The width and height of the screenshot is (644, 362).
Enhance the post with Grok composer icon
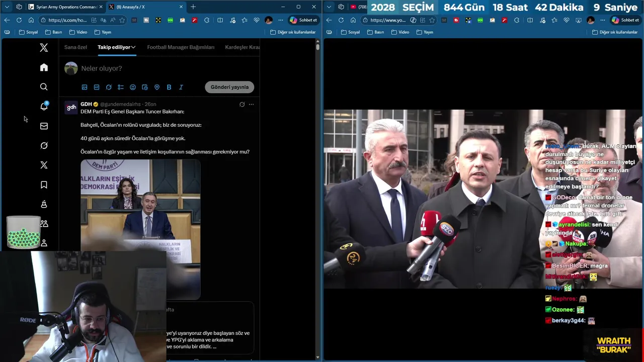pyautogui.click(x=109, y=87)
